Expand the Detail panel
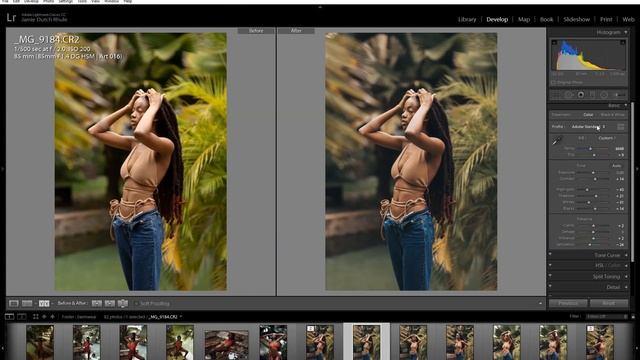Image resolution: width=640 pixels, height=360 pixels. point(627,287)
